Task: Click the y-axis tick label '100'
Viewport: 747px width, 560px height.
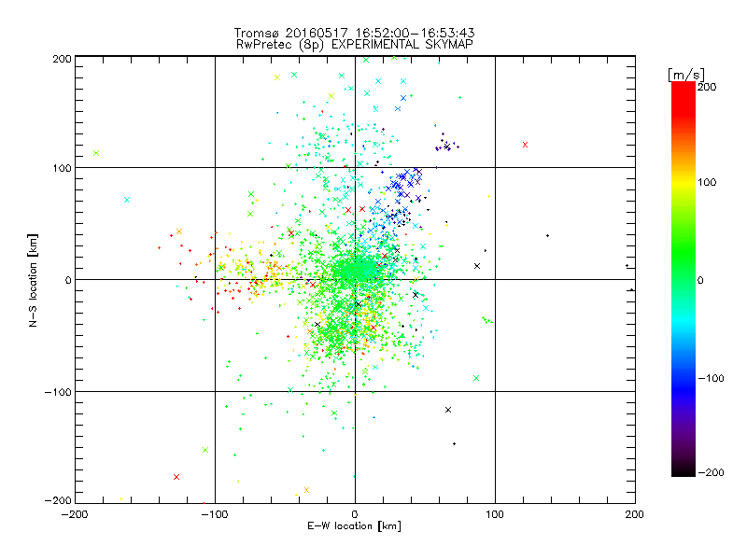Action: point(62,168)
